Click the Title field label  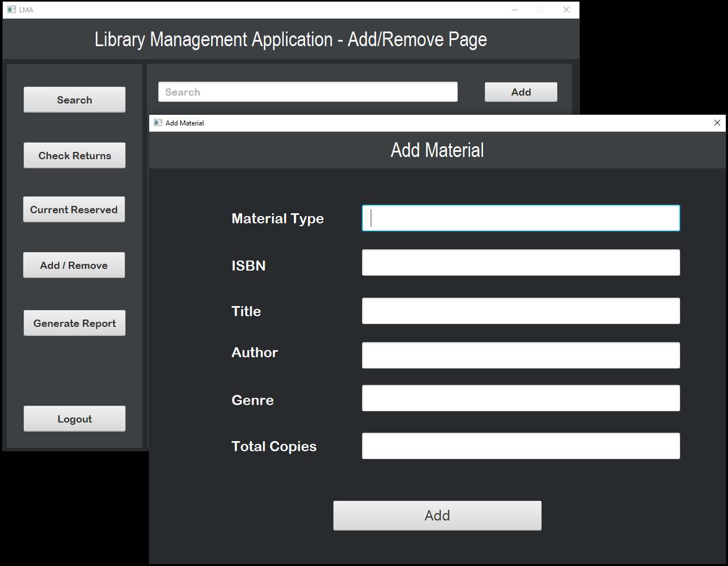(x=246, y=311)
